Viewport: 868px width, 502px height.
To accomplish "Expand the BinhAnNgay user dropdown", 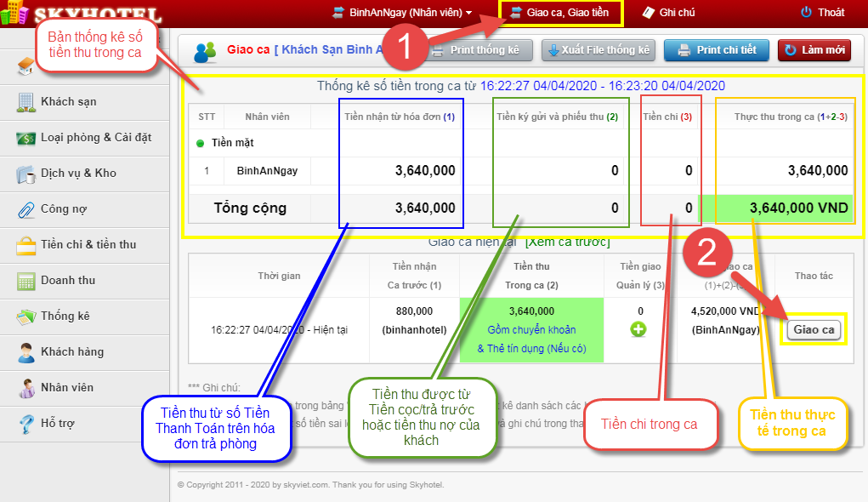I will (x=411, y=13).
